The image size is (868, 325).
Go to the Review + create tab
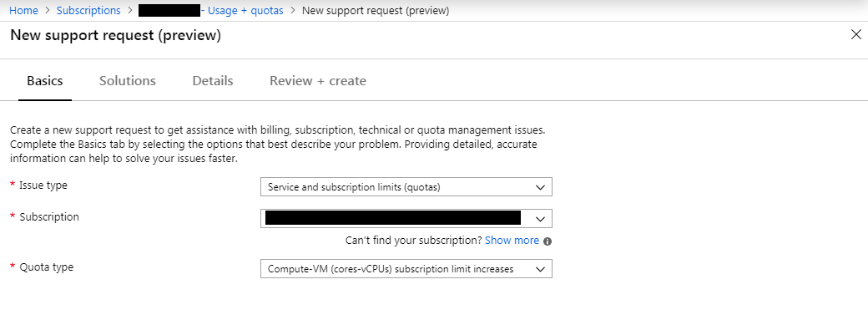[x=318, y=81]
